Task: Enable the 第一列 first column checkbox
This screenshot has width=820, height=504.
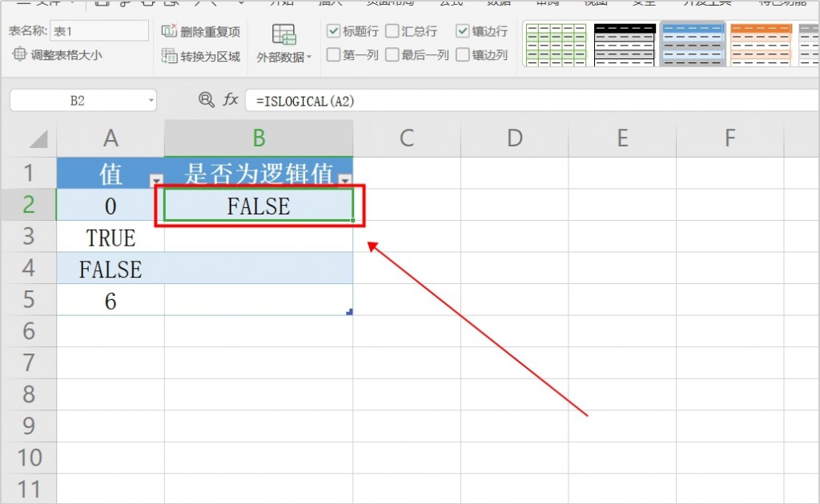Action: pos(333,54)
